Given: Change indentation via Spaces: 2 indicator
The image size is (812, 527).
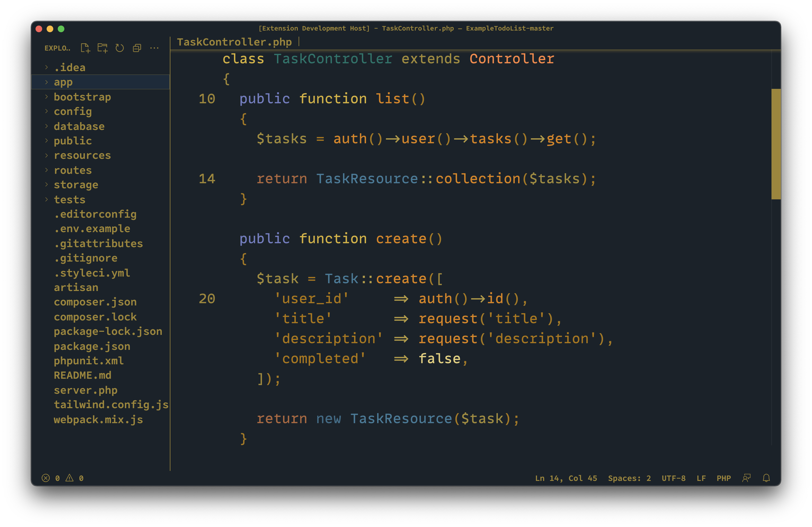Looking at the screenshot, I should [629, 478].
